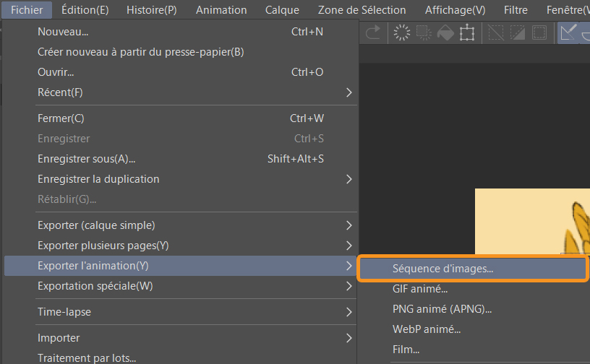Click the Deselect icon in toolbar

(x=496, y=32)
